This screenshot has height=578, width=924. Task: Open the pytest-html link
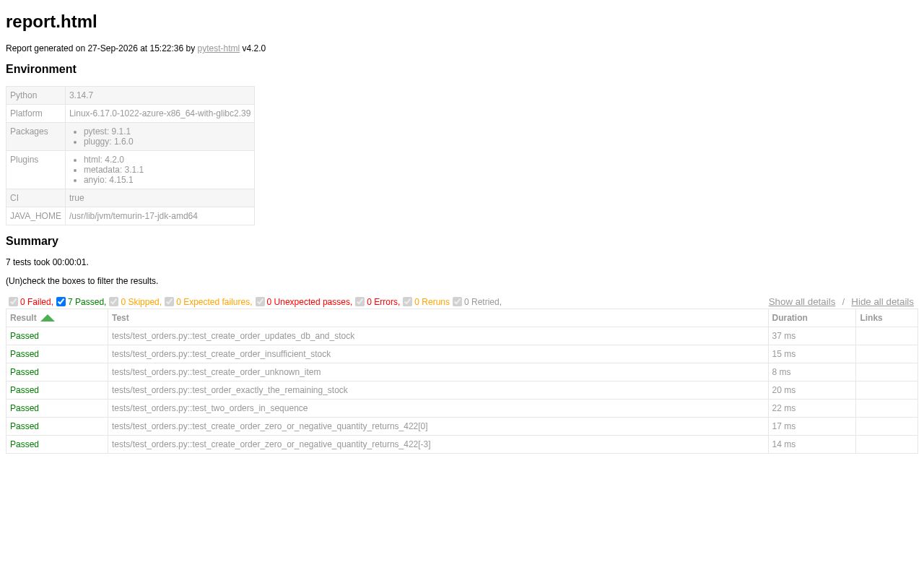219,48
